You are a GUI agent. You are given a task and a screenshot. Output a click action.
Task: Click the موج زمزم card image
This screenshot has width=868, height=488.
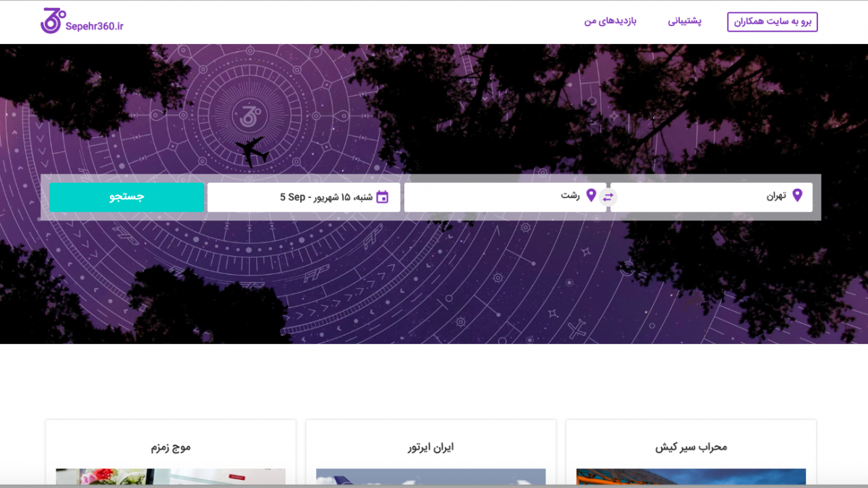click(171, 477)
